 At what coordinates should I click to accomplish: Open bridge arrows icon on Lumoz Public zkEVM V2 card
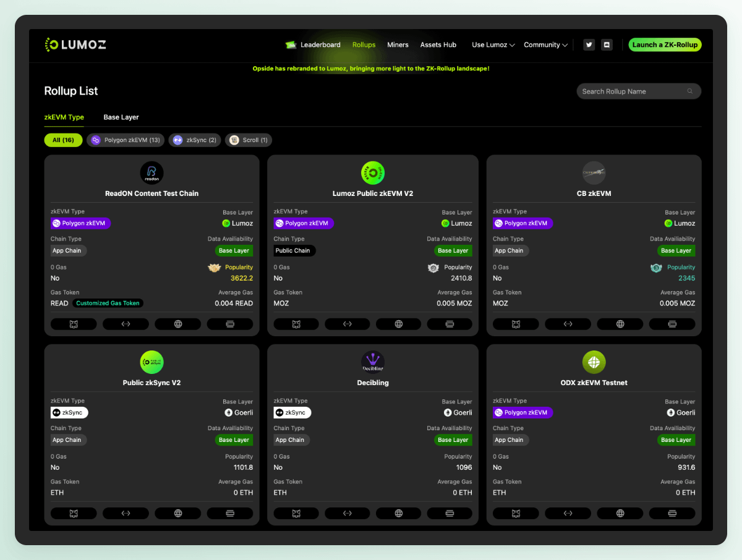pyautogui.click(x=347, y=324)
